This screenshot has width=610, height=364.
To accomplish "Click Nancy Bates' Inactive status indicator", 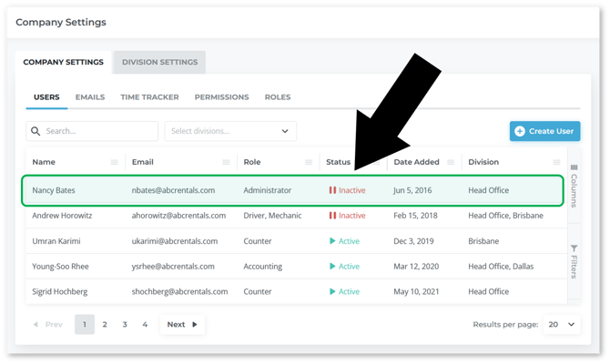I will (347, 190).
